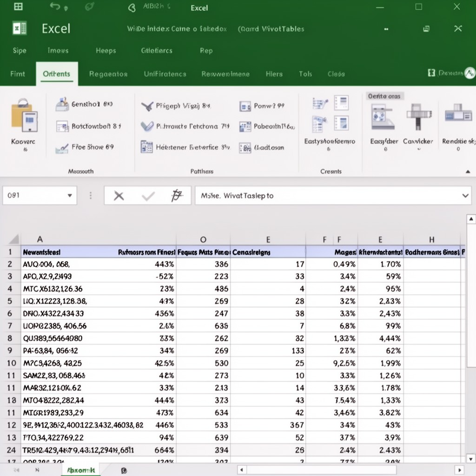Click the large Kaoverc clipboard icon
This screenshot has height=476, width=476.
[25, 115]
